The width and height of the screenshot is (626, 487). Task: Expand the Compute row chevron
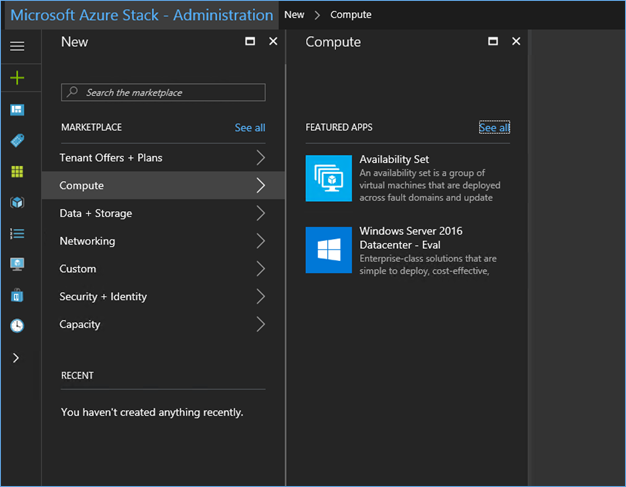point(261,186)
